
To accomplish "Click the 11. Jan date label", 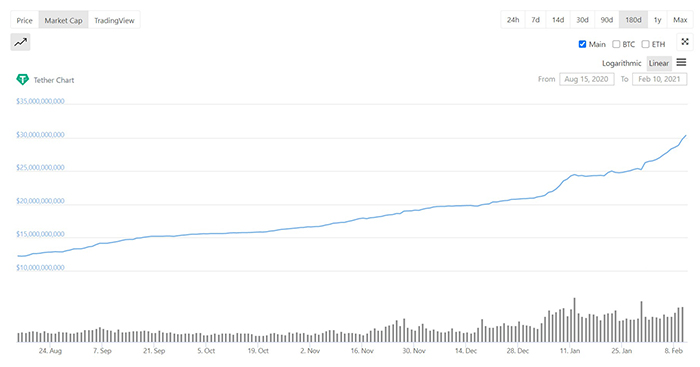I will [570, 350].
